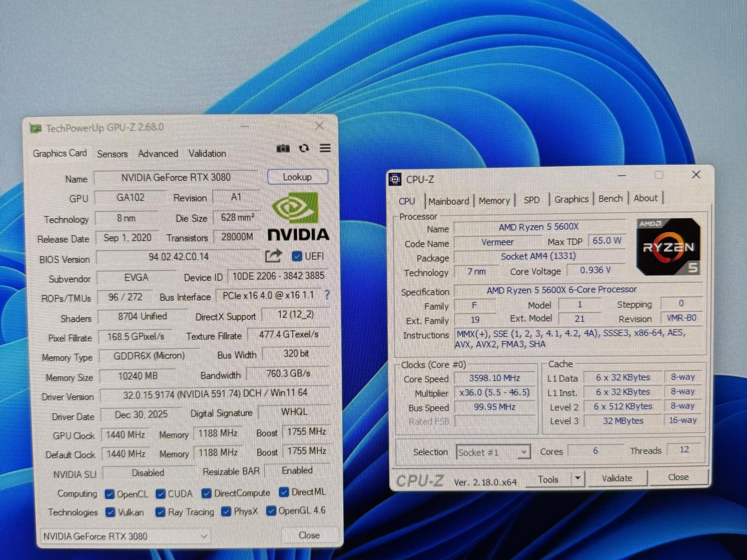Click the Multiplier x36.0 value in CPU-Z
The image size is (747, 560).
[x=495, y=392]
